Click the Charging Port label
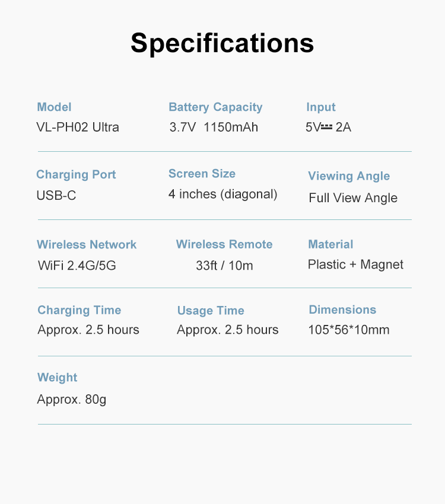Viewport: 445px width, 504px height. (76, 174)
